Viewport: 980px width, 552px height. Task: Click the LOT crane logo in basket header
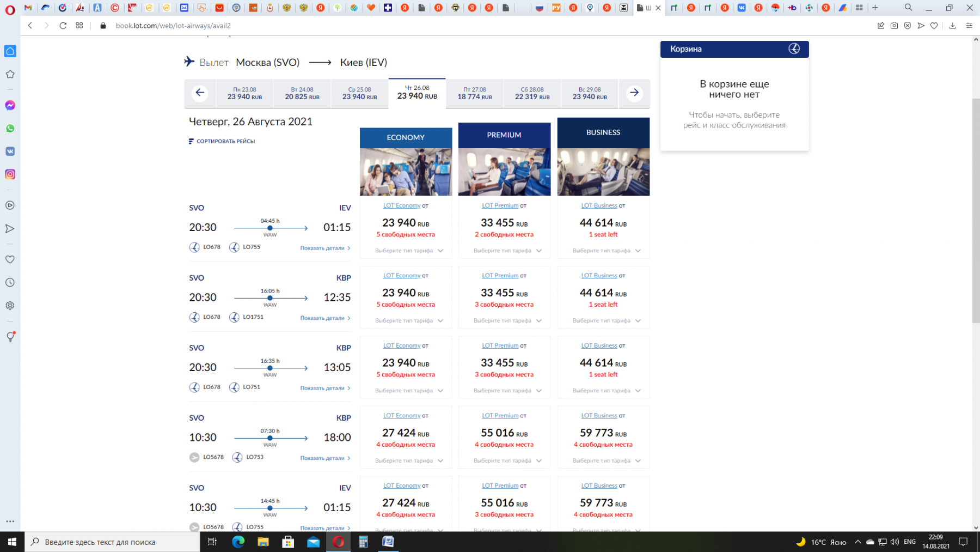(x=794, y=48)
